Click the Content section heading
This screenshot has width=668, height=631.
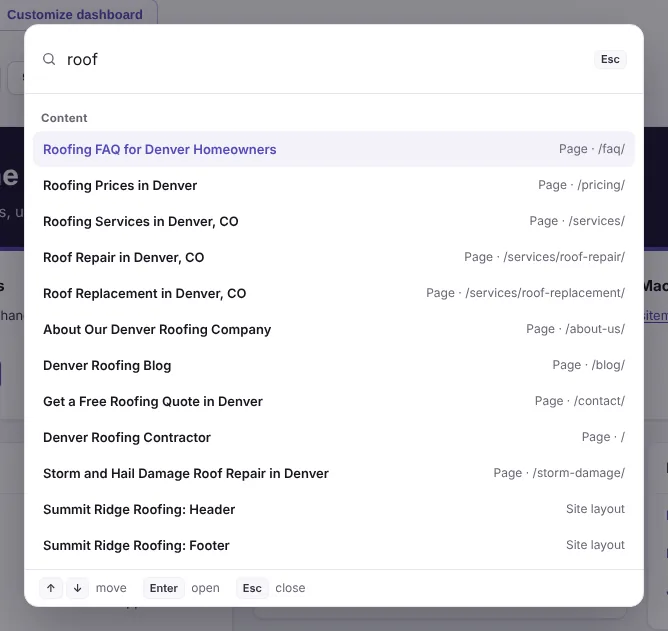click(x=64, y=118)
